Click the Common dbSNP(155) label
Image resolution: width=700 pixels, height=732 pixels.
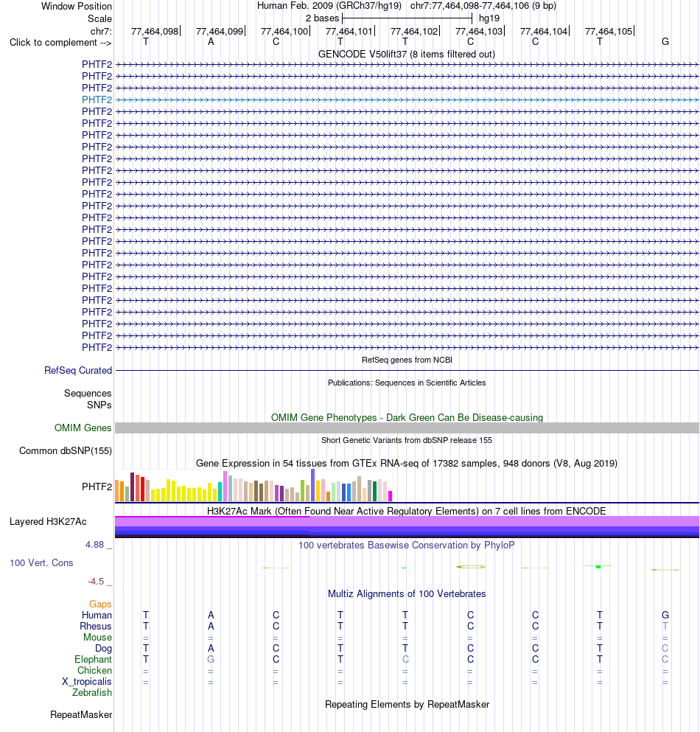click(x=66, y=450)
